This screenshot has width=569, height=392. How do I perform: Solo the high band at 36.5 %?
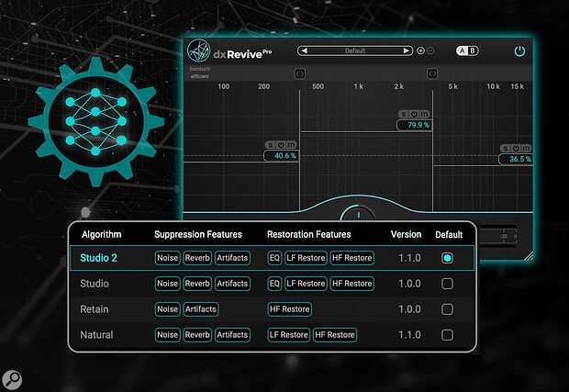pos(506,149)
